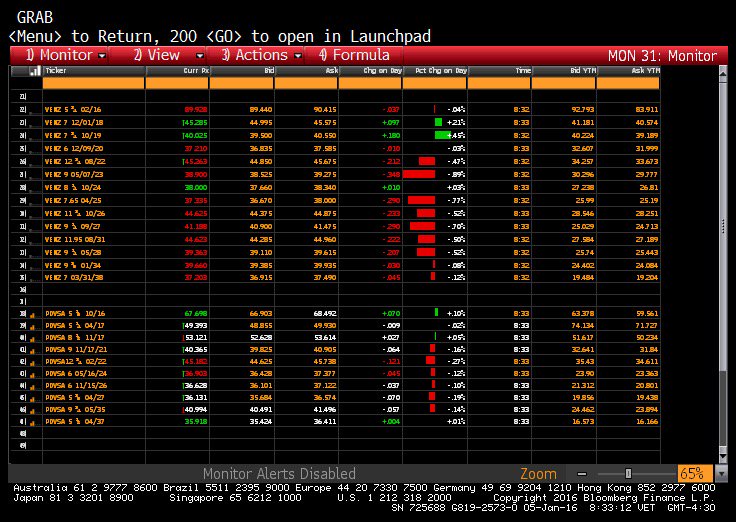Sort by the Ask column header

click(306, 71)
